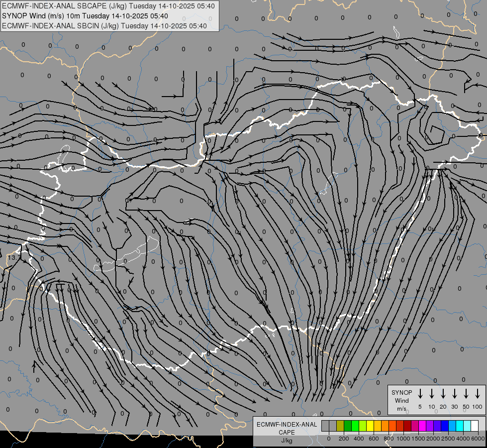
Task: Click the SYNOP Wind 10m title line
Action: click(x=89, y=16)
